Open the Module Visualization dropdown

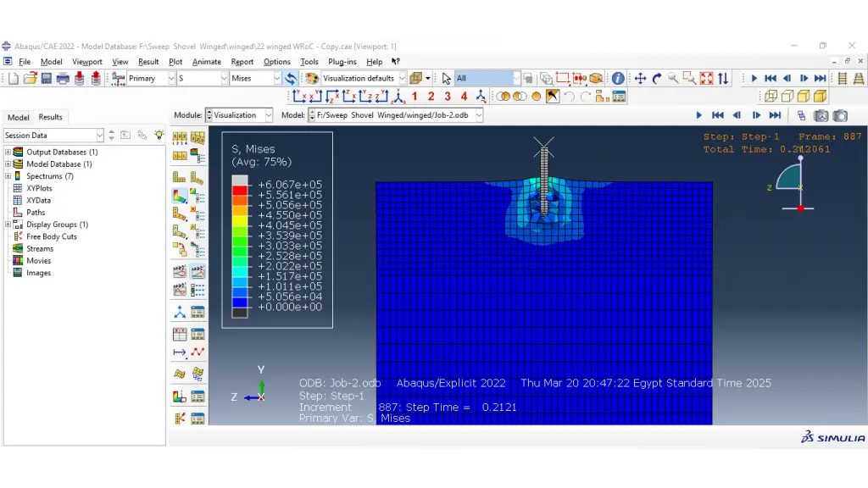269,115
